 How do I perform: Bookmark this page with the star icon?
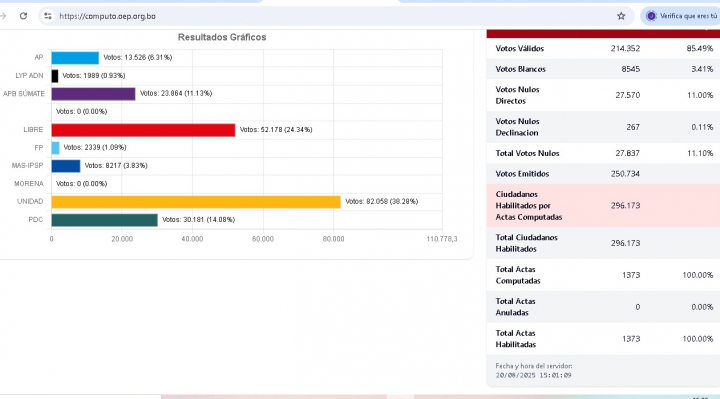click(x=621, y=16)
